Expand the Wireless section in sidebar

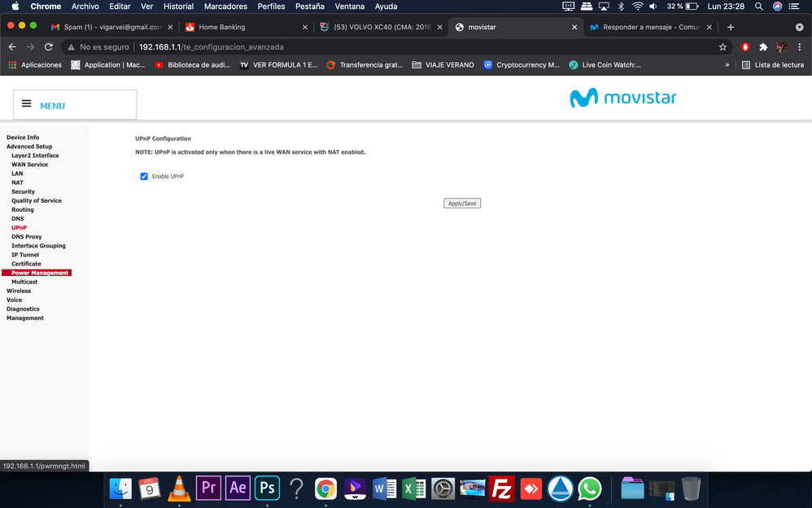click(x=19, y=291)
